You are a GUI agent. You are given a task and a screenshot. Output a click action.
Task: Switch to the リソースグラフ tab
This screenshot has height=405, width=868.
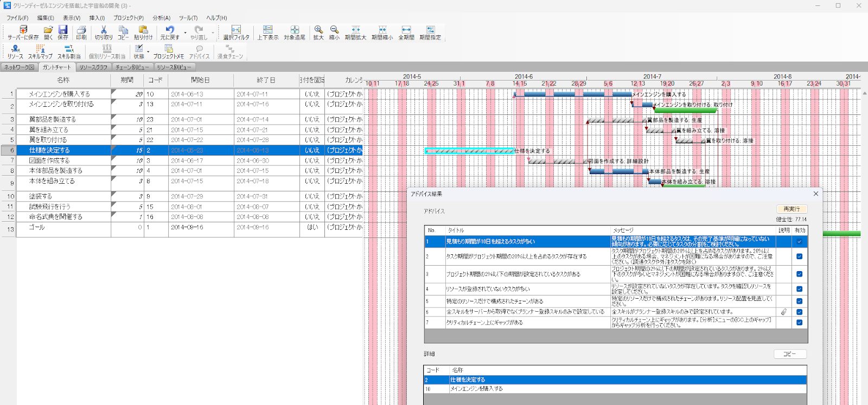93,67
